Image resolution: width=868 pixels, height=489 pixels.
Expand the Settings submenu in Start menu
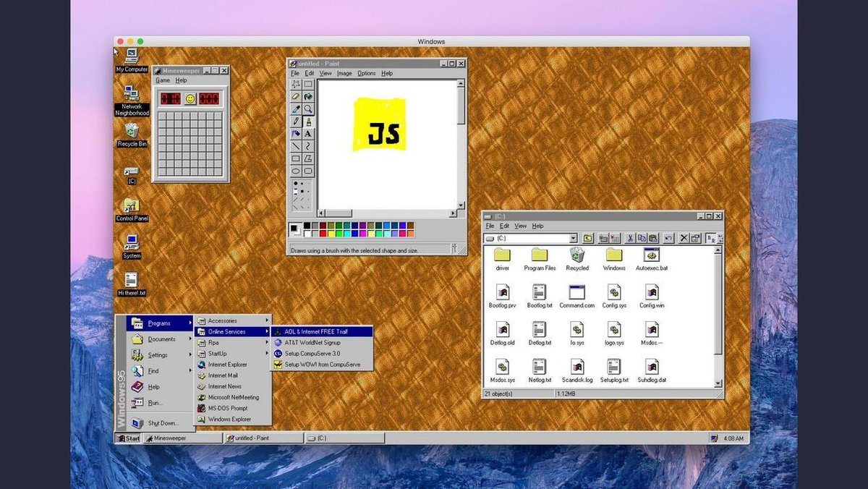[161, 355]
